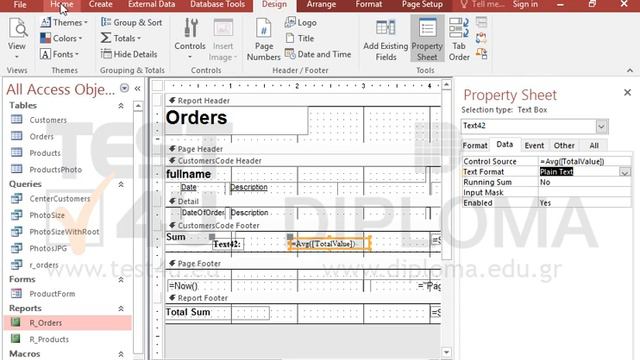
Task: Open the CenterCustomers query
Action: 60,199
